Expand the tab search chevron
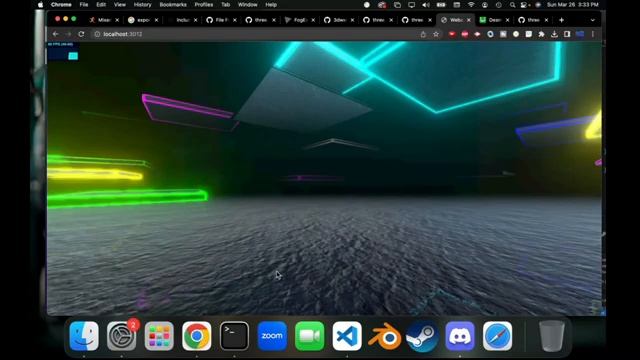The image size is (640, 360). point(593,20)
